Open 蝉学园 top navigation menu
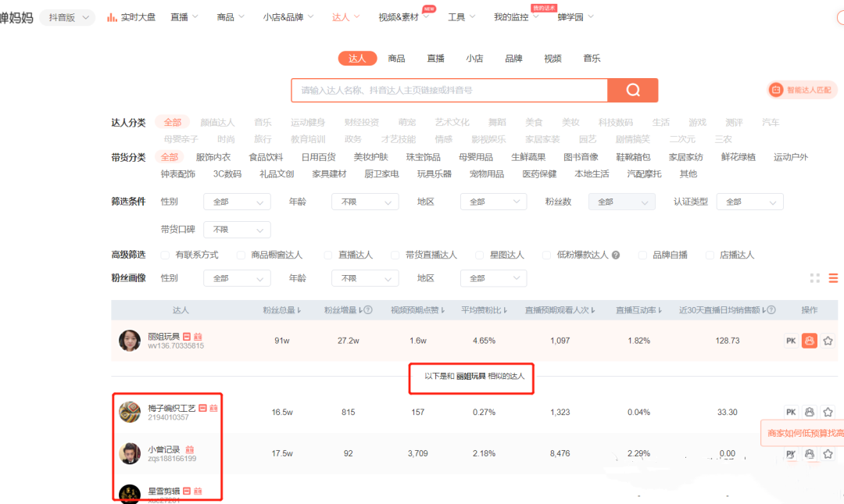This screenshot has height=504, width=844. (x=575, y=17)
